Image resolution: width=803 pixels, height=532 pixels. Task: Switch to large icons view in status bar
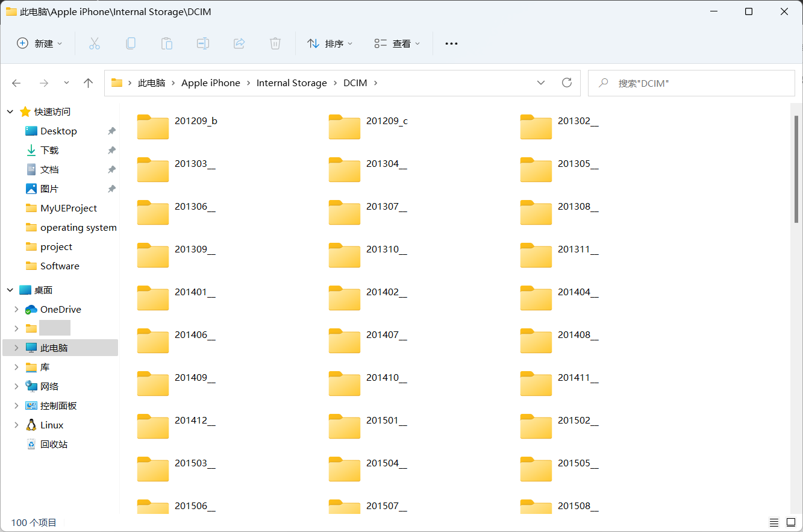(791, 522)
